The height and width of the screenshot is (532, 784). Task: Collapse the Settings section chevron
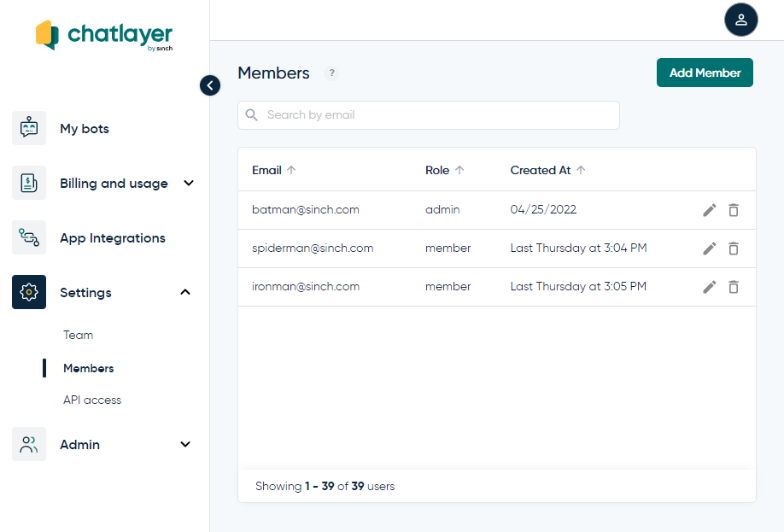point(185,292)
